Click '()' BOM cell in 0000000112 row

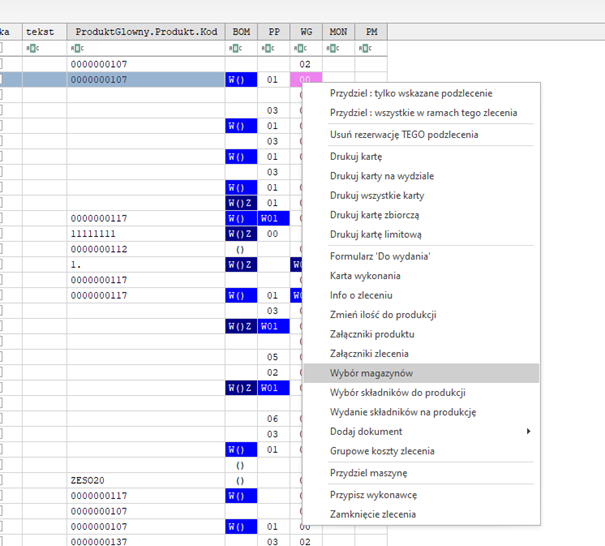[241, 249]
